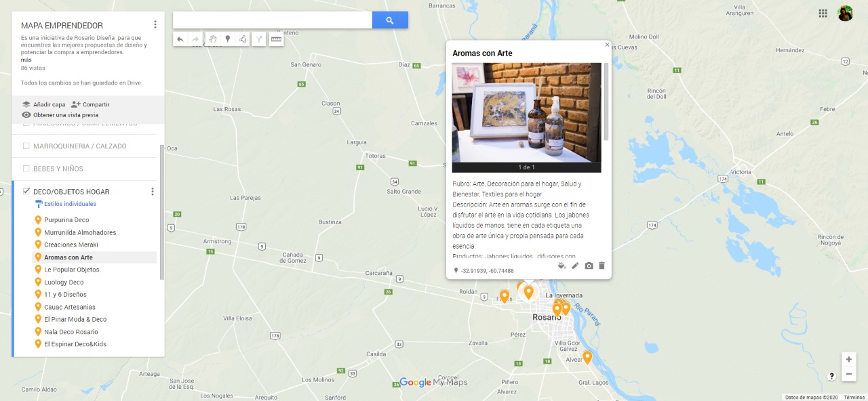Select the hand pan tool
Image resolution: width=868 pixels, height=401 pixels.
(212, 39)
